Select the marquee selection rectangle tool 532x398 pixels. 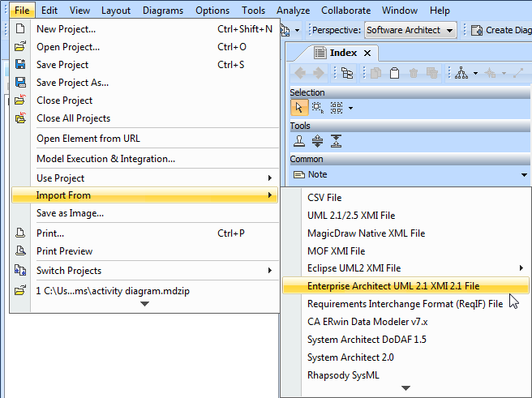pyautogui.click(x=317, y=107)
